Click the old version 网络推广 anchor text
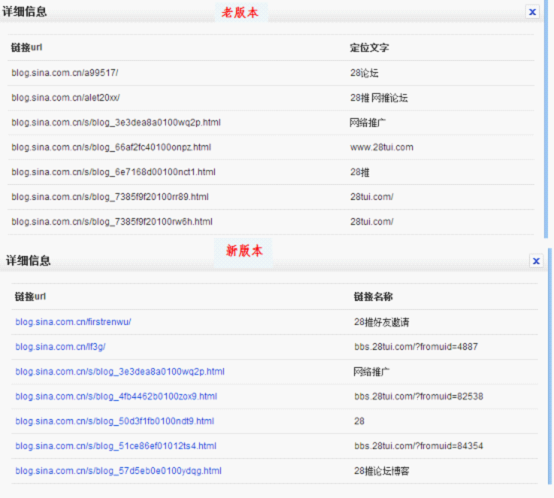The width and height of the screenshot is (554, 498). (367, 123)
